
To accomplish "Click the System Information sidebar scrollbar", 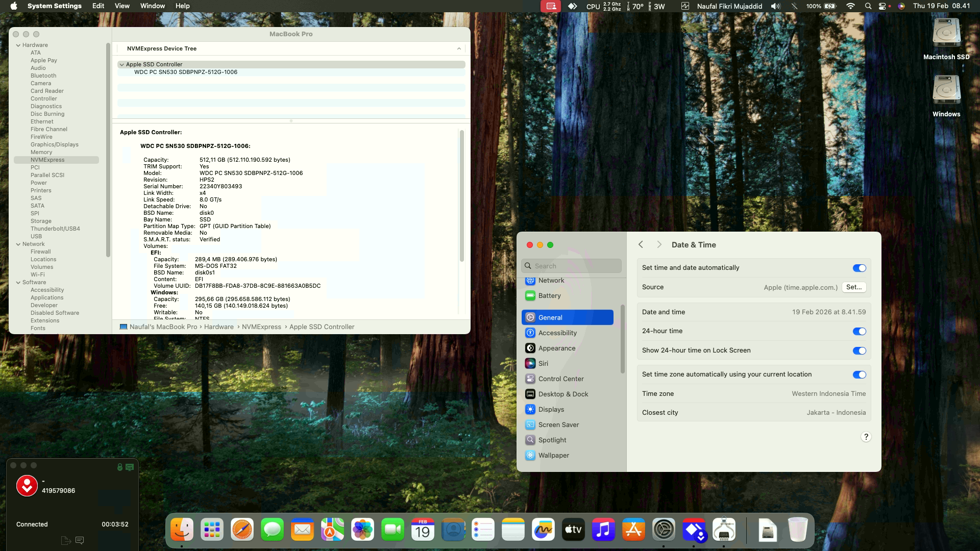I will [108, 150].
